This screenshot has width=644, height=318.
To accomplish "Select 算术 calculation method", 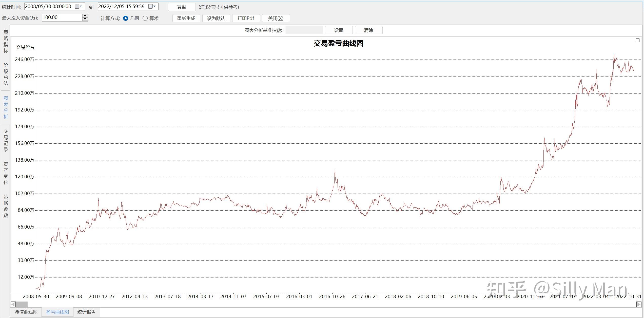I will point(145,18).
